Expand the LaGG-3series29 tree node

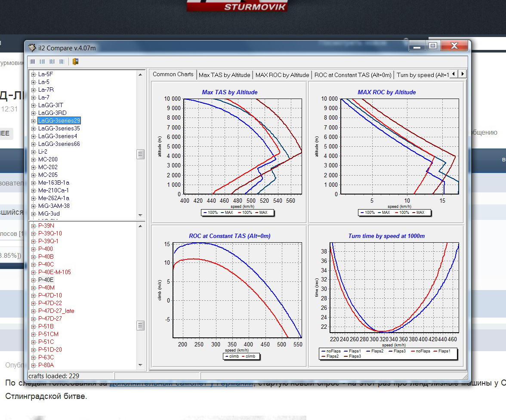[x=33, y=121]
